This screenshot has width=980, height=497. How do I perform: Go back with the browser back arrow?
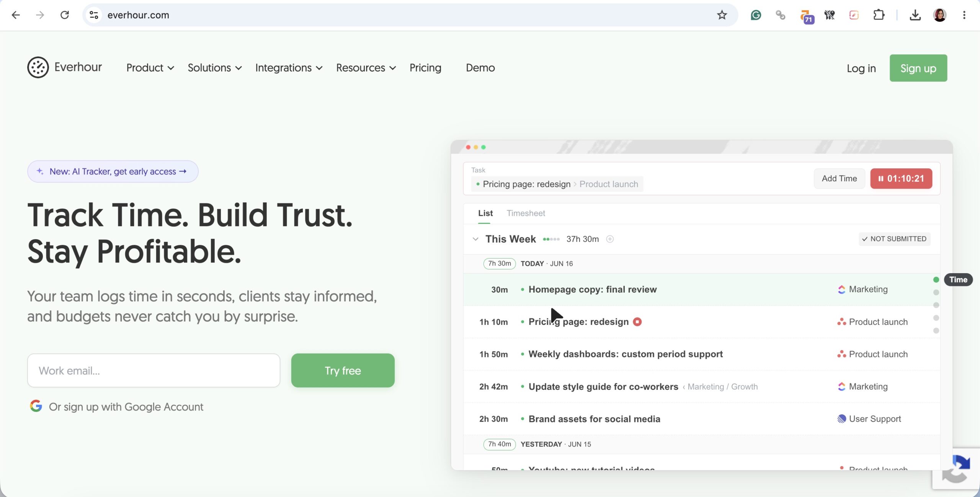16,15
